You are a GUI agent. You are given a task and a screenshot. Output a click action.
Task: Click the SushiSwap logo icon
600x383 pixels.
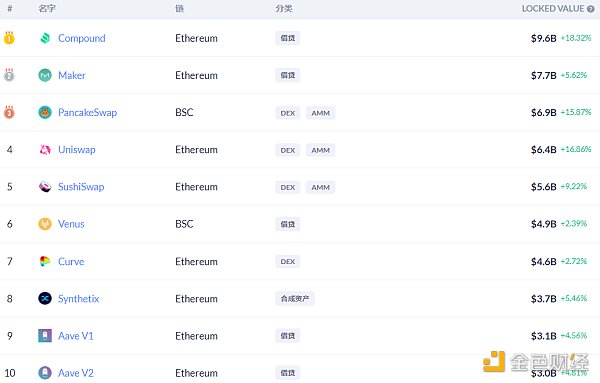[45, 187]
